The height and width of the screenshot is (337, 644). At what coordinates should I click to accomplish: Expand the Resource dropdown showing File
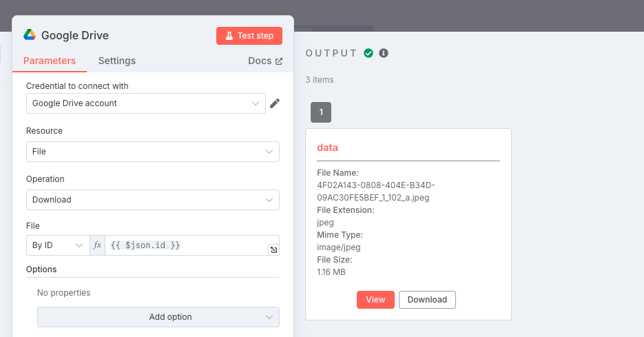point(153,152)
